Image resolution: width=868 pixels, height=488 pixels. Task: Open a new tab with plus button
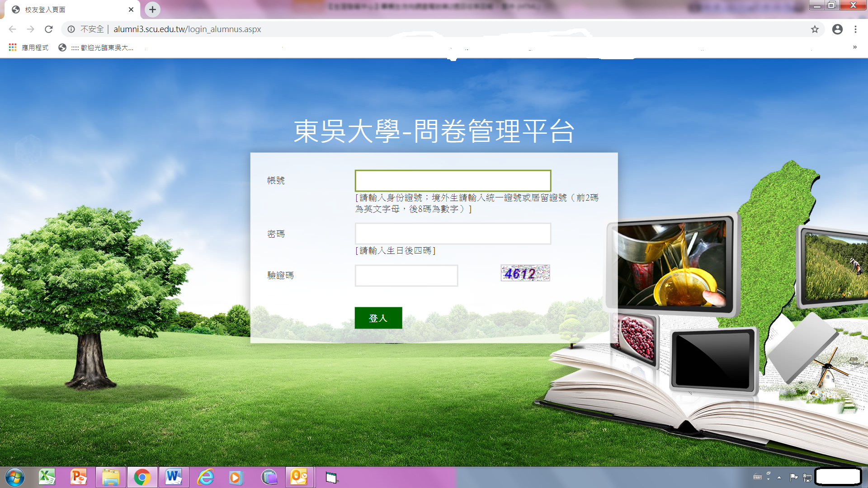pos(152,9)
